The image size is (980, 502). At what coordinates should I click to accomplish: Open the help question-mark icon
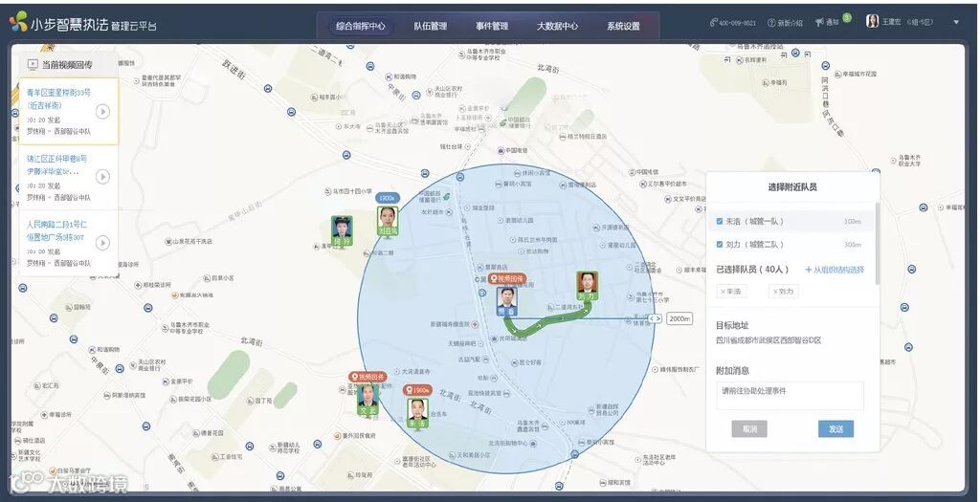coord(771,23)
